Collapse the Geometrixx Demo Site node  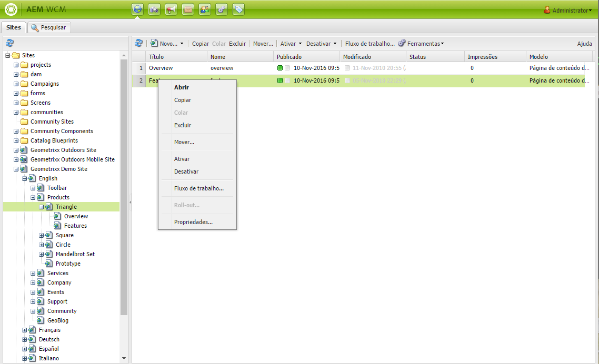click(x=16, y=169)
